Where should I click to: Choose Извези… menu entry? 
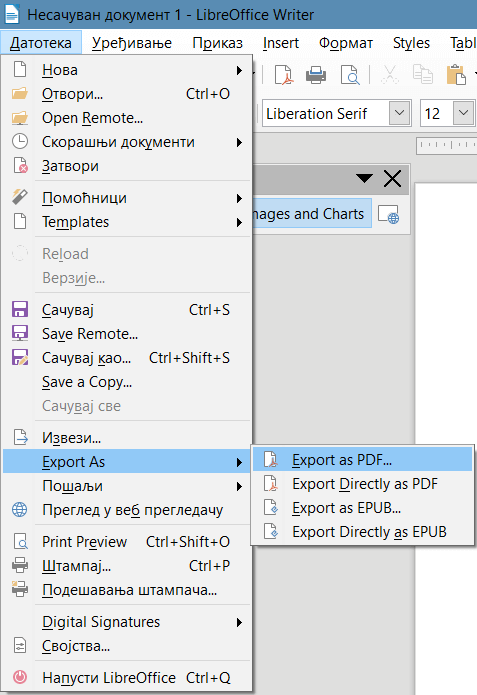128,438
